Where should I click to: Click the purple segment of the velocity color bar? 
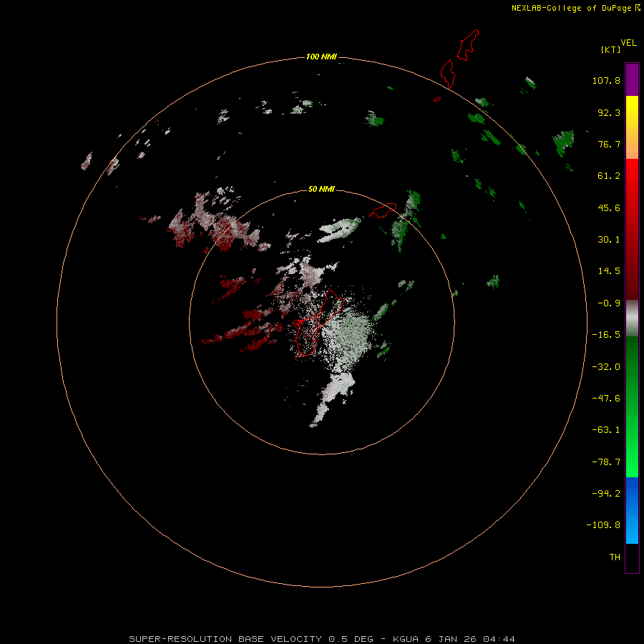[x=632, y=79]
